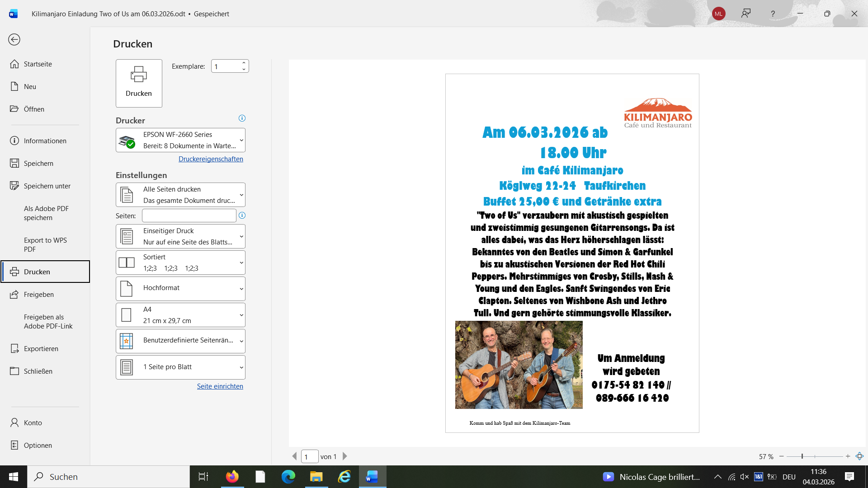868x488 pixels.
Task: Click the large Drucken printer button
Action: (139, 83)
